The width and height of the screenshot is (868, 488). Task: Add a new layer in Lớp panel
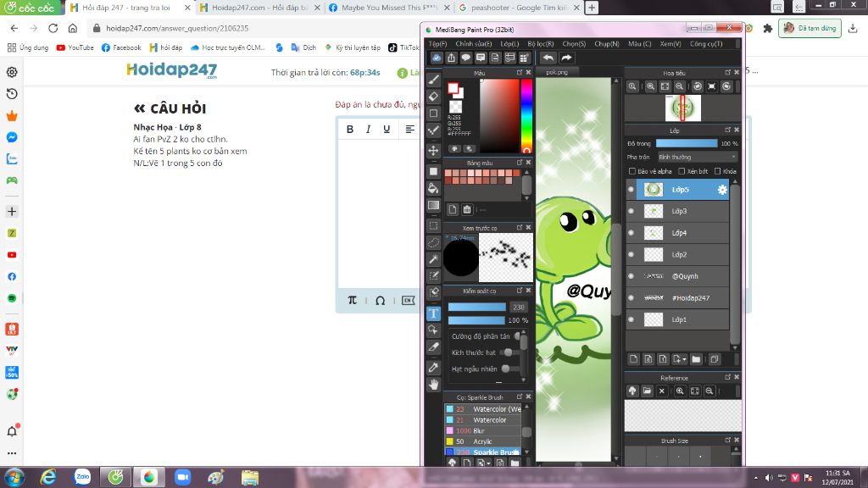(634, 359)
